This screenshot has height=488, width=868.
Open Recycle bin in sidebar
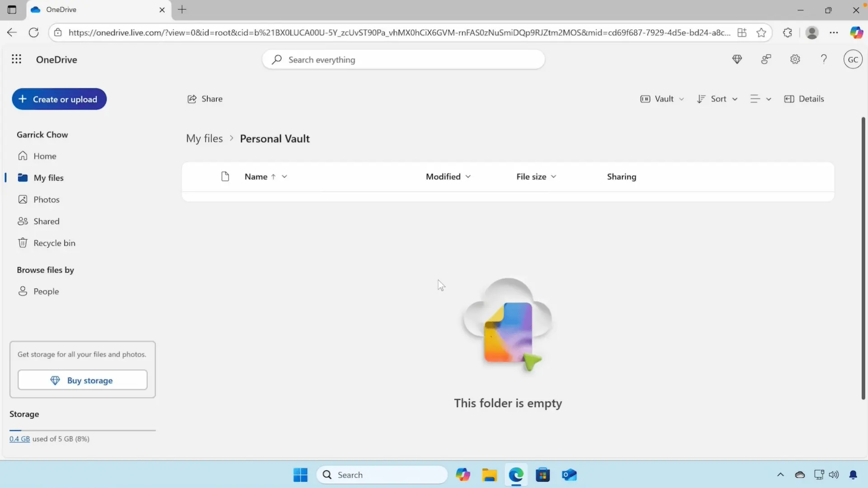(54, 243)
